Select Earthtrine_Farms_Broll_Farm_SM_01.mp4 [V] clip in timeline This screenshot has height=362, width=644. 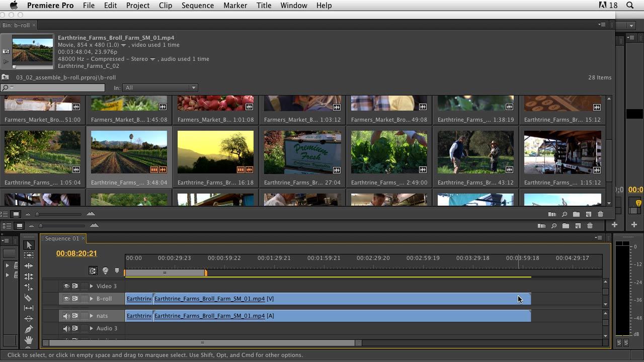pos(342,299)
